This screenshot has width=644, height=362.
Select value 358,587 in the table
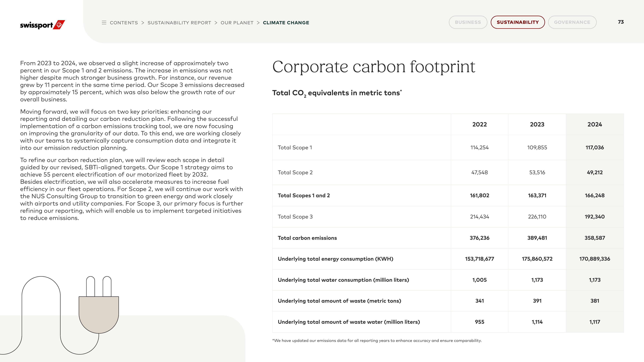595,238
